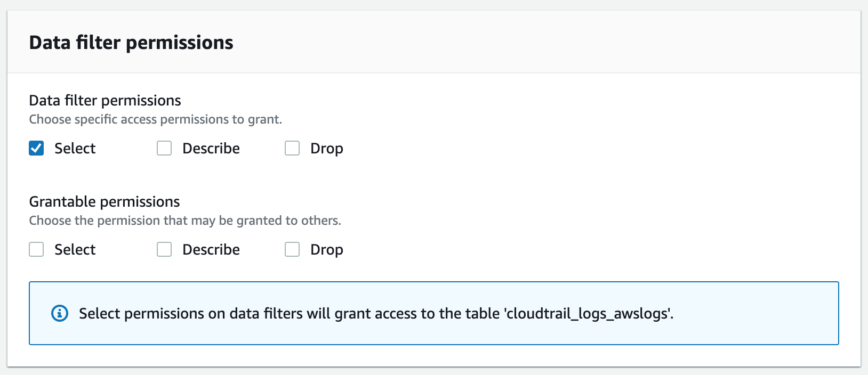Click the bold 'Data filter permissions' panel heading
Screen dimensions: 868x375
(x=131, y=43)
